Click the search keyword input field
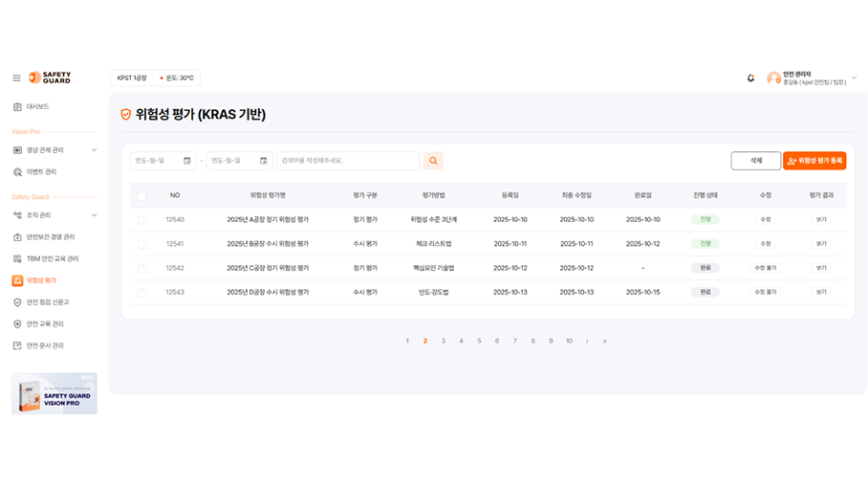This screenshot has width=868, height=488. click(x=348, y=161)
